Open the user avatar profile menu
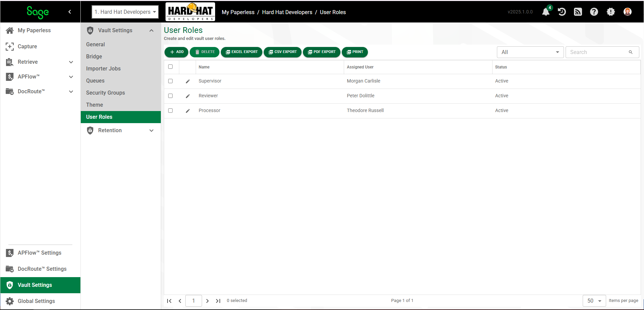This screenshot has height=310, width=644. tap(628, 12)
